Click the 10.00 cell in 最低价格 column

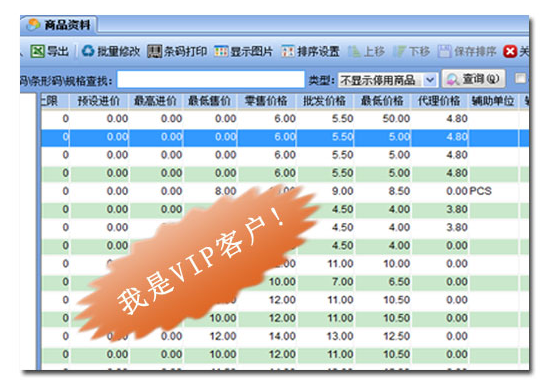pos(397,264)
